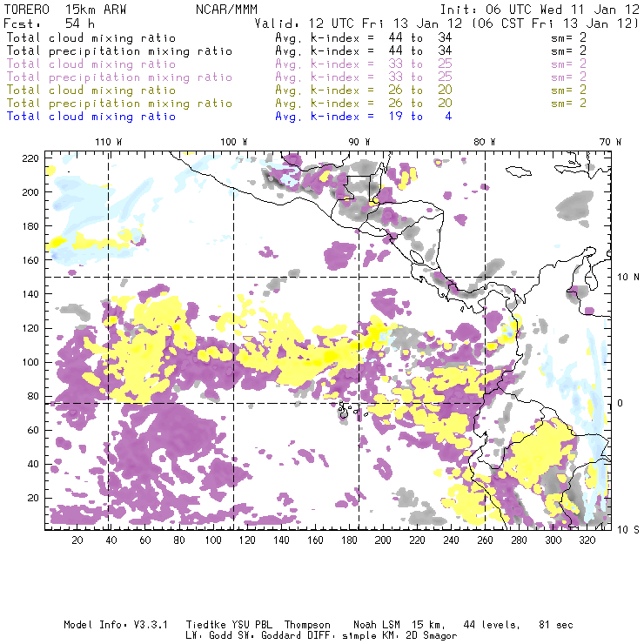Click the blue "Avg. k-index = 19 to 4" text
644x644 pixels.
pos(364,117)
